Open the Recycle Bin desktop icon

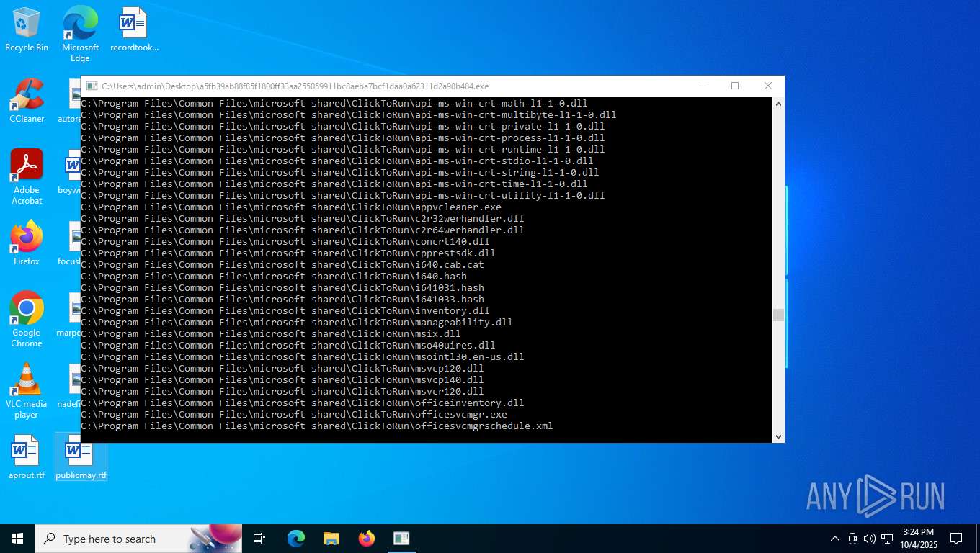[x=27, y=30]
